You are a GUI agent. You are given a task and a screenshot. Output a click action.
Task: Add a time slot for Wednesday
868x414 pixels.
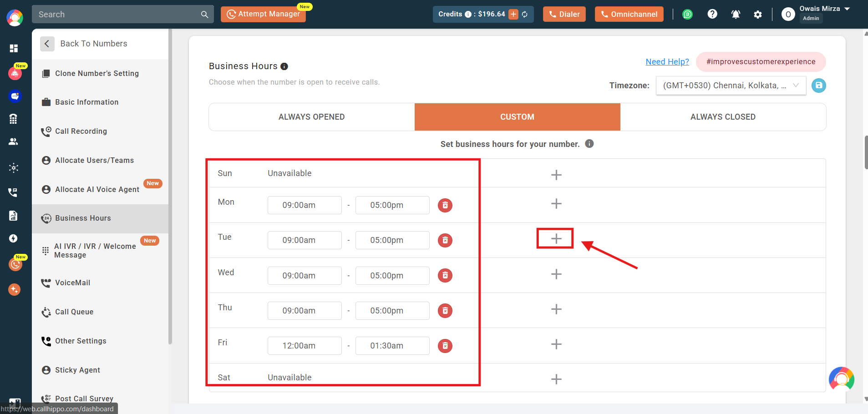[556, 274]
